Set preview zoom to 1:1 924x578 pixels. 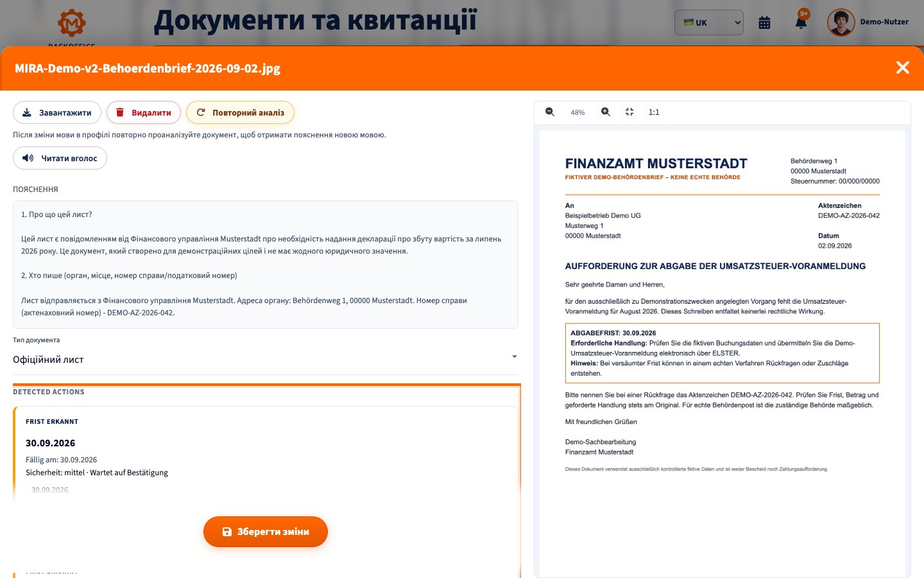(x=654, y=112)
